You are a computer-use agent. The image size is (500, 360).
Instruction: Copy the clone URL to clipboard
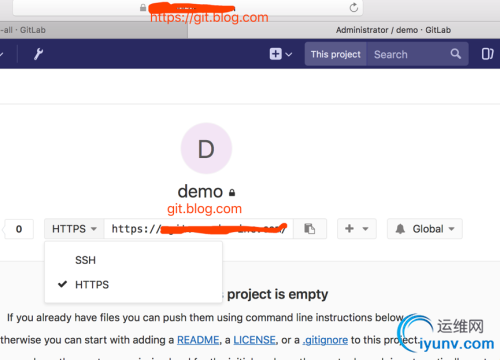[310, 229]
